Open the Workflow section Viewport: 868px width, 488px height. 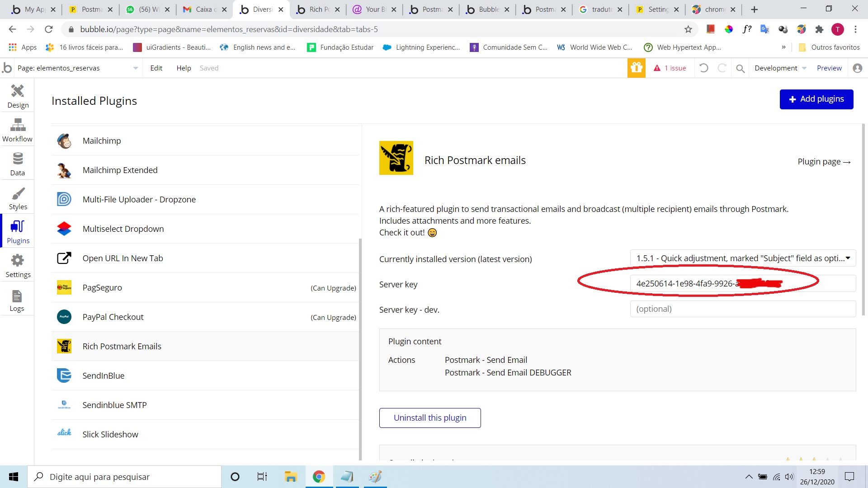pyautogui.click(x=17, y=130)
